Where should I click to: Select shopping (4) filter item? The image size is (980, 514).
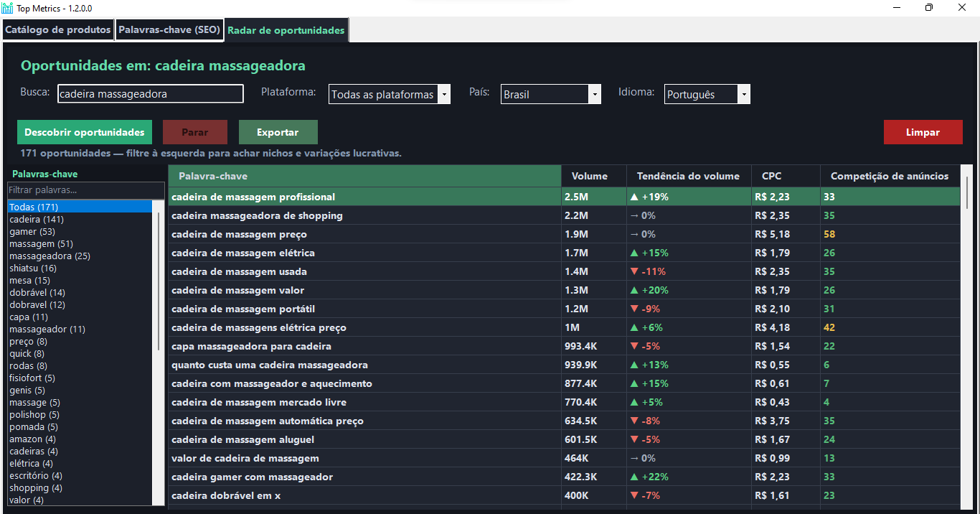pyautogui.click(x=80, y=487)
